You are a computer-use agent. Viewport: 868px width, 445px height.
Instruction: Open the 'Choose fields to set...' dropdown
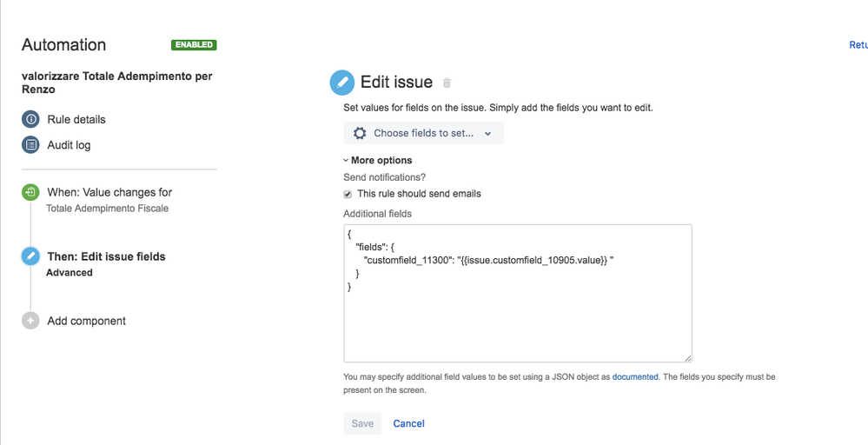pos(424,133)
